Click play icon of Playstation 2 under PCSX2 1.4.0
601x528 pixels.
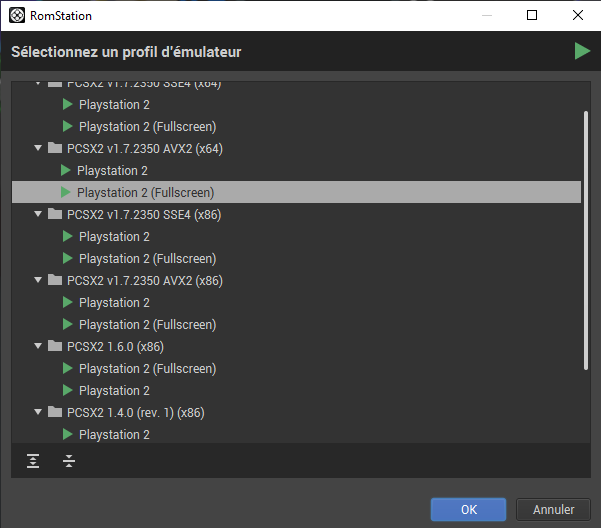coord(68,435)
